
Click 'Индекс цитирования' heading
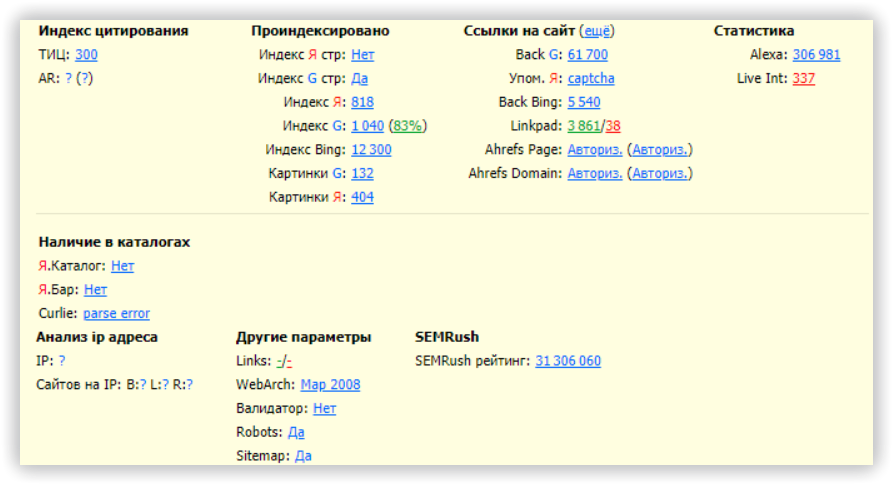(x=113, y=31)
